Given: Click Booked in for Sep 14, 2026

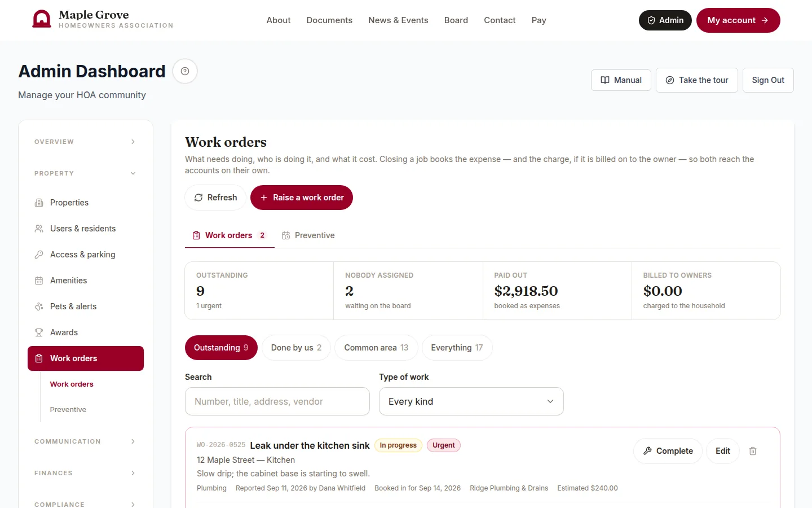Looking at the screenshot, I should (x=418, y=488).
